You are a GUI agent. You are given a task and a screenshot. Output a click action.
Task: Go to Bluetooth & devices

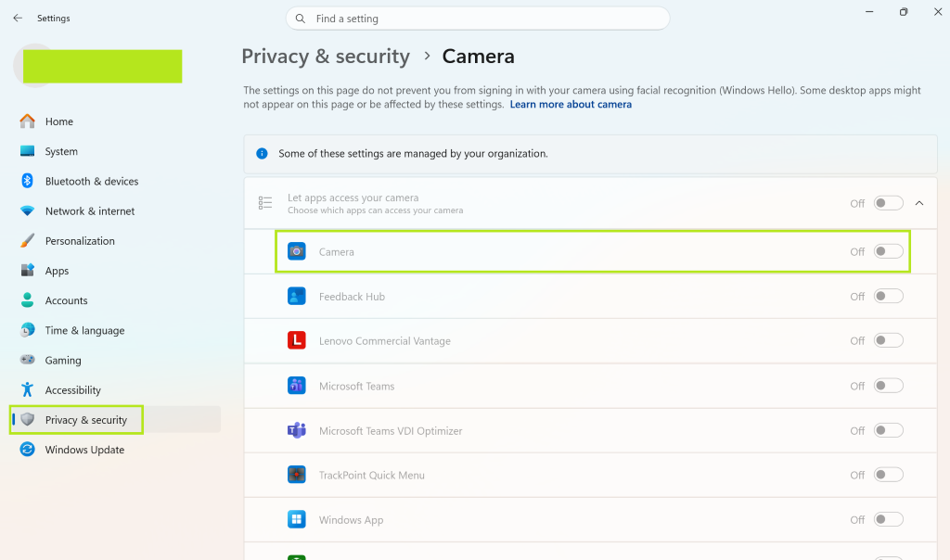[x=92, y=181]
